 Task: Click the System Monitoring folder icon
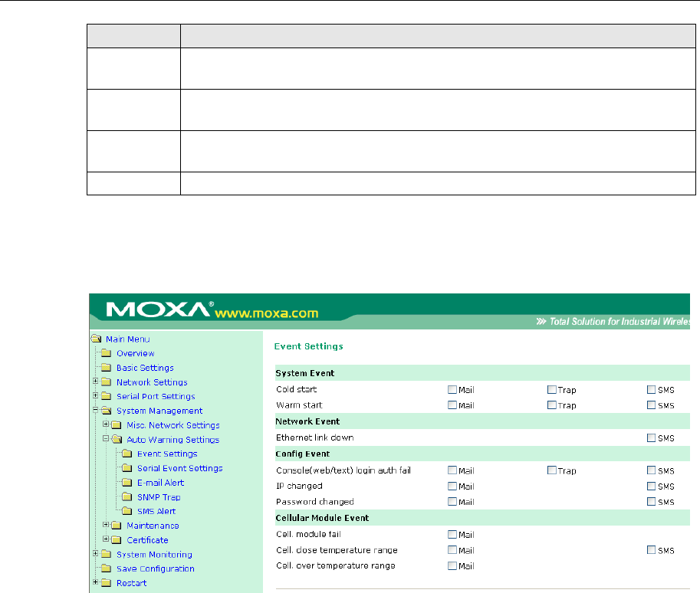[106, 554]
